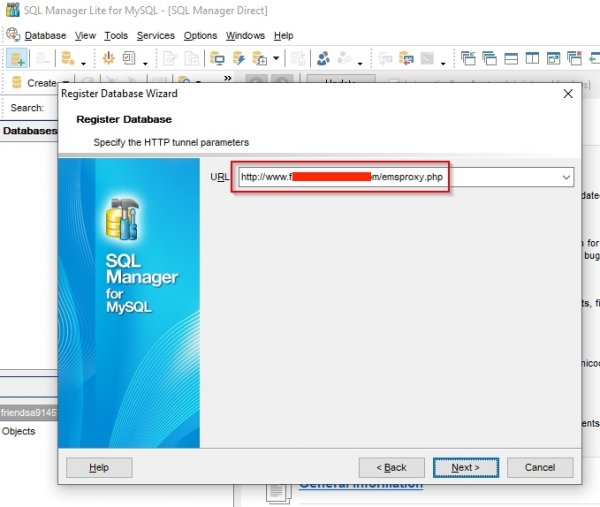Open the Windows menu
This screenshot has height=507, width=600.
click(x=245, y=36)
